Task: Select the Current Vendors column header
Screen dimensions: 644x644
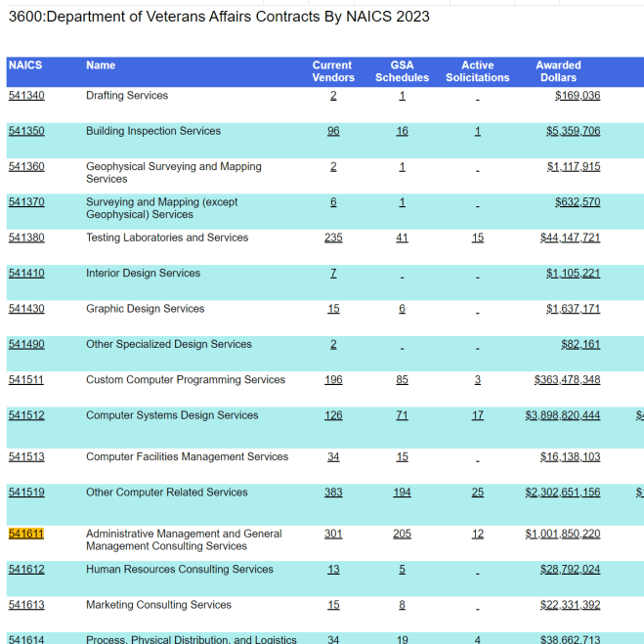Action: point(333,71)
